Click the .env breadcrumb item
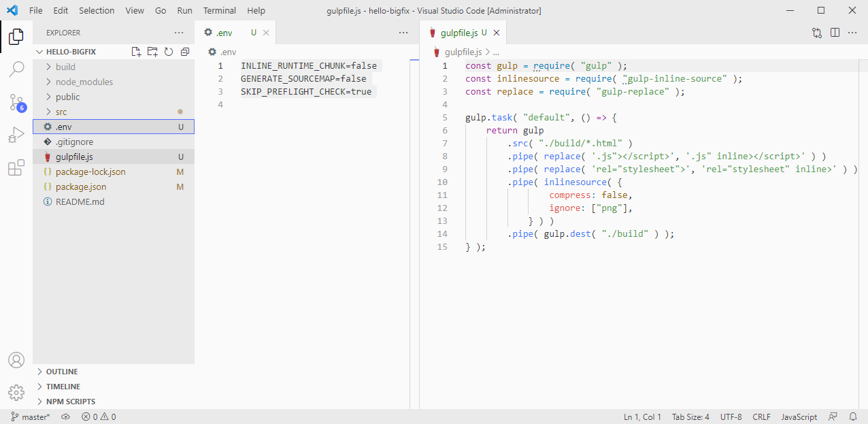This screenshot has height=424, width=868. (x=222, y=52)
